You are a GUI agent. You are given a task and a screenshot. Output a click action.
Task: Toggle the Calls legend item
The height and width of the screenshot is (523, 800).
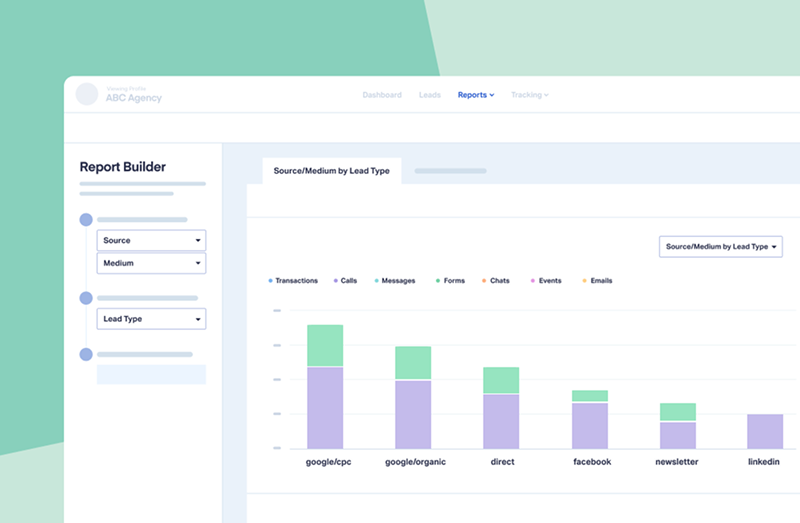pos(345,281)
